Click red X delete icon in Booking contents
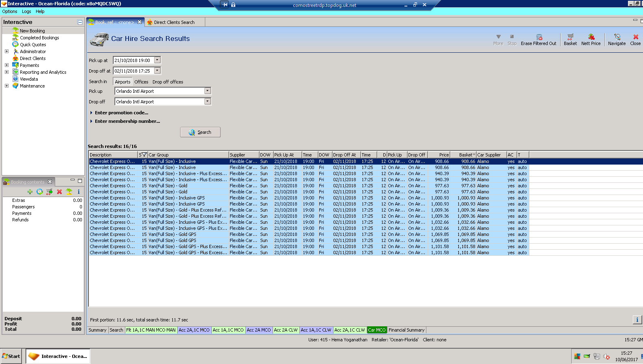Screen dimensions: 643x364 tap(59, 192)
